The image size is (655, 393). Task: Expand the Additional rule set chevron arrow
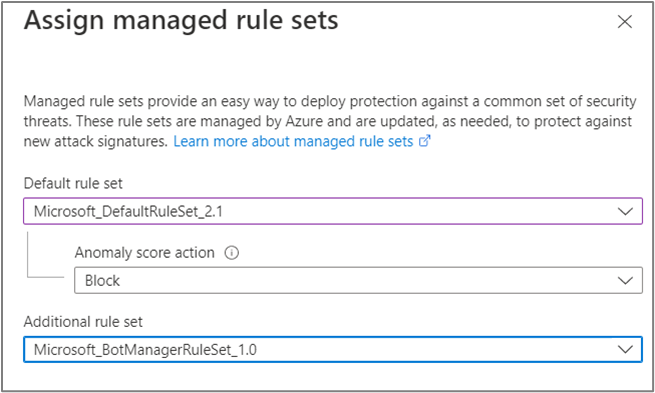(x=625, y=350)
